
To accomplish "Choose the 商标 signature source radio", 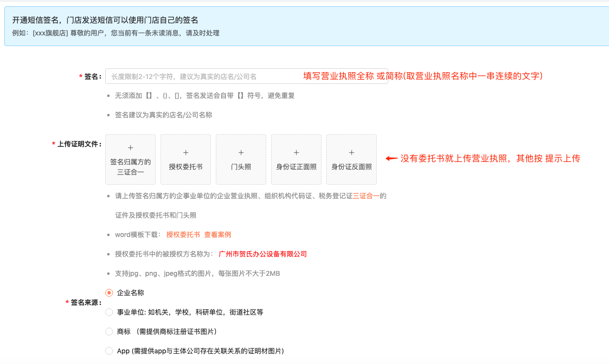I will coord(109,332).
